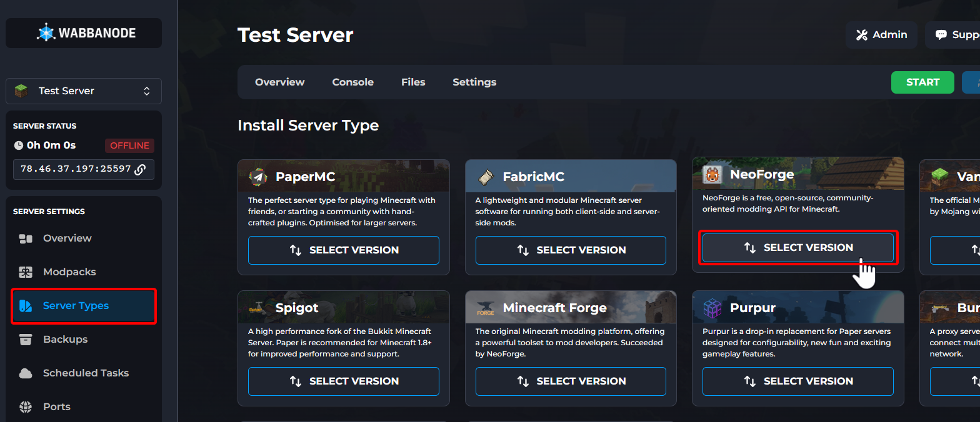Click the Modpacks icon
The image size is (980, 422).
point(26,272)
